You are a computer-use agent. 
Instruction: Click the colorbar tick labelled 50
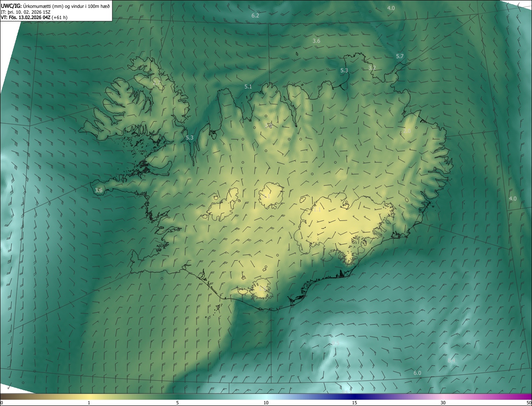click(x=529, y=403)
